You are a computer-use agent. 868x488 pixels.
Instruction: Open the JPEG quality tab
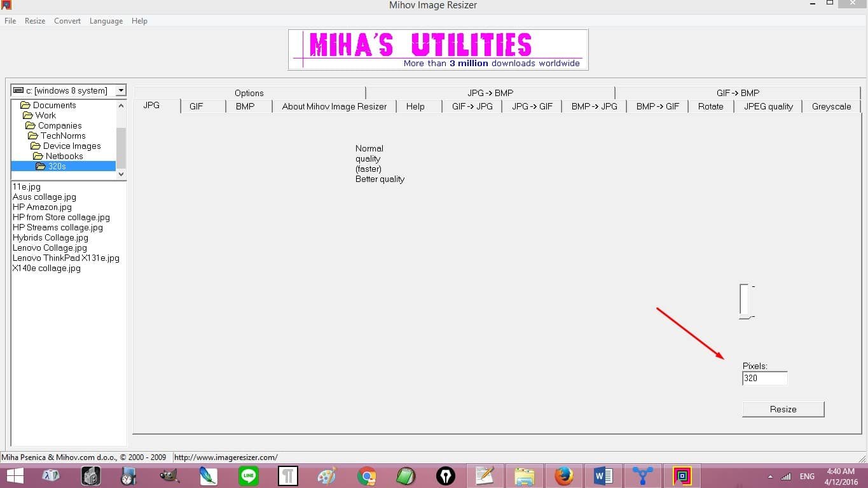(768, 106)
